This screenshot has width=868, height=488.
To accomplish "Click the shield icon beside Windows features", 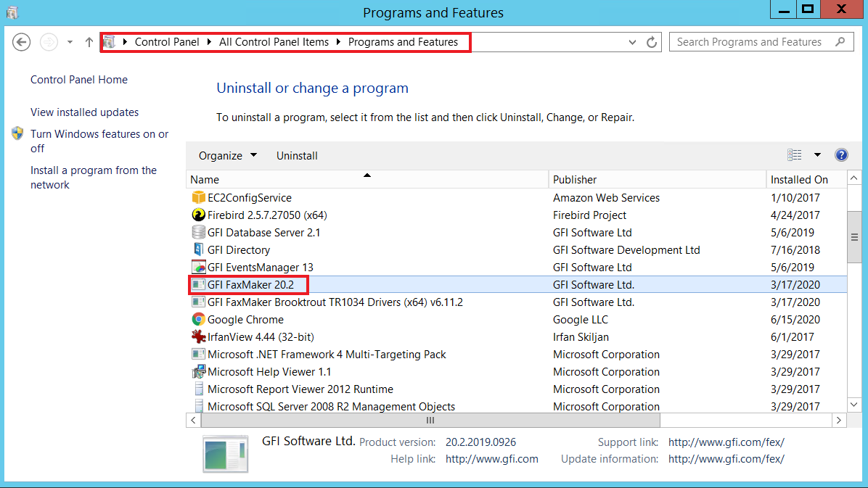I will [17, 133].
